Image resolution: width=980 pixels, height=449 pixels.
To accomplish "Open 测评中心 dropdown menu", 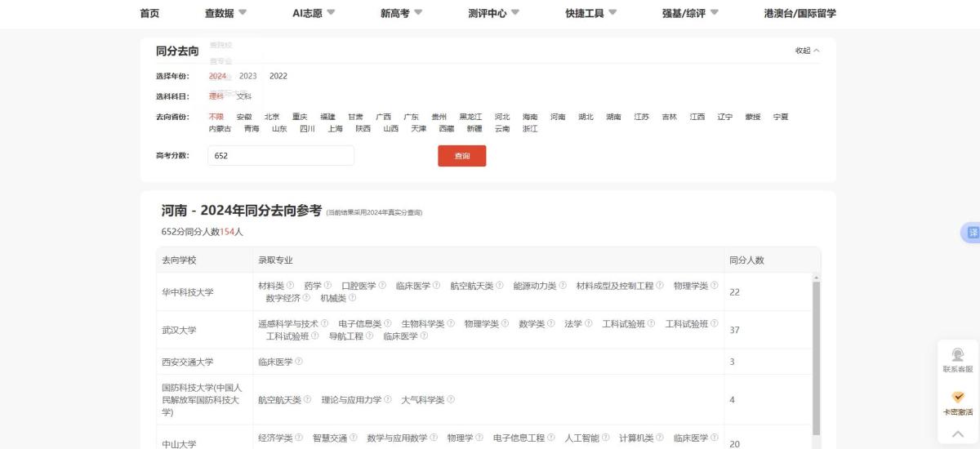I will (x=494, y=13).
